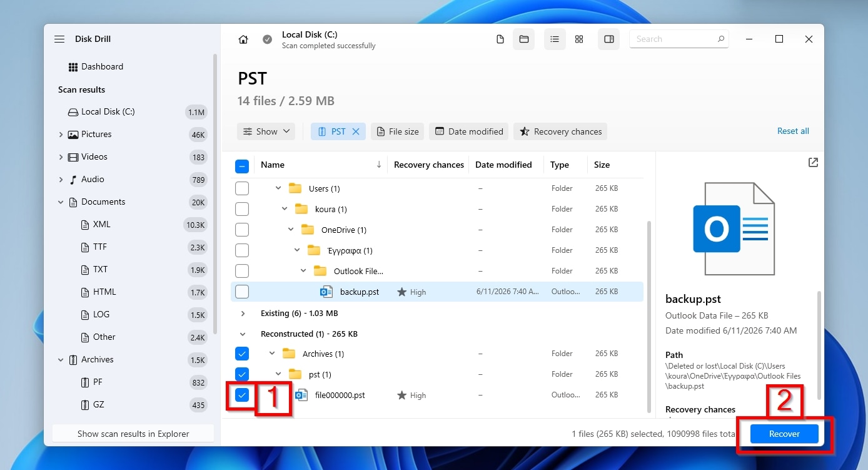This screenshot has width=868, height=470.
Task: Click the Recover button
Action: tap(784, 434)
